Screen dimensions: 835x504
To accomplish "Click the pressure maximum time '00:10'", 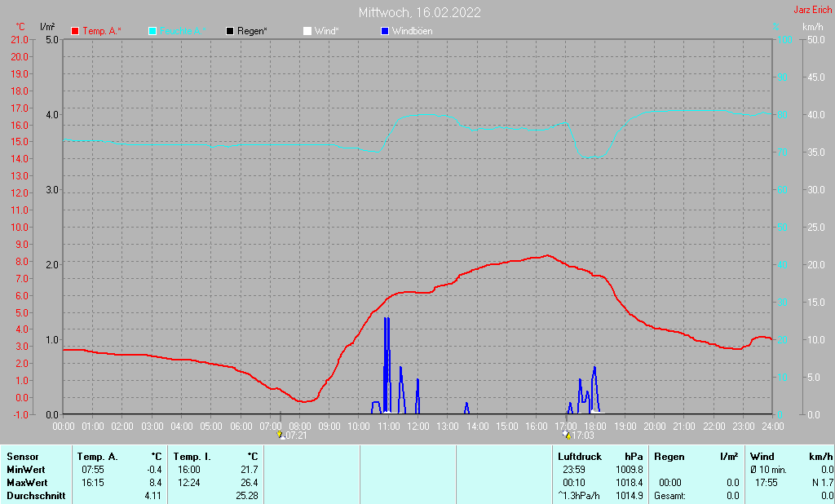I will 573,483.
